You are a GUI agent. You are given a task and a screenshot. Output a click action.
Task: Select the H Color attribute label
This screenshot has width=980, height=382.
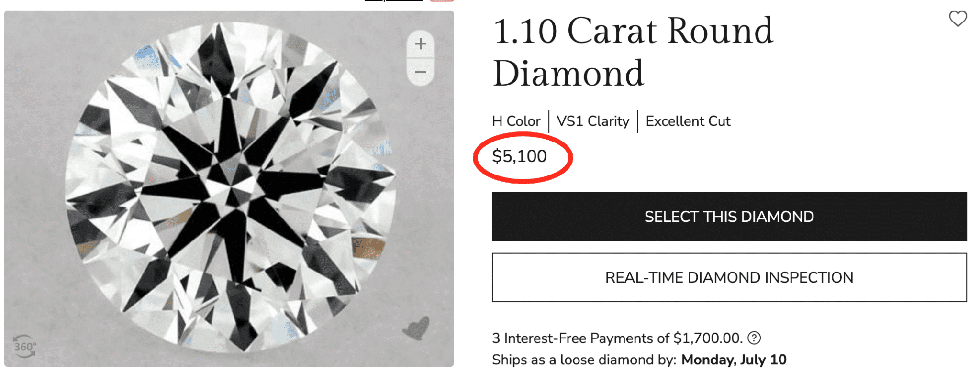516,121
